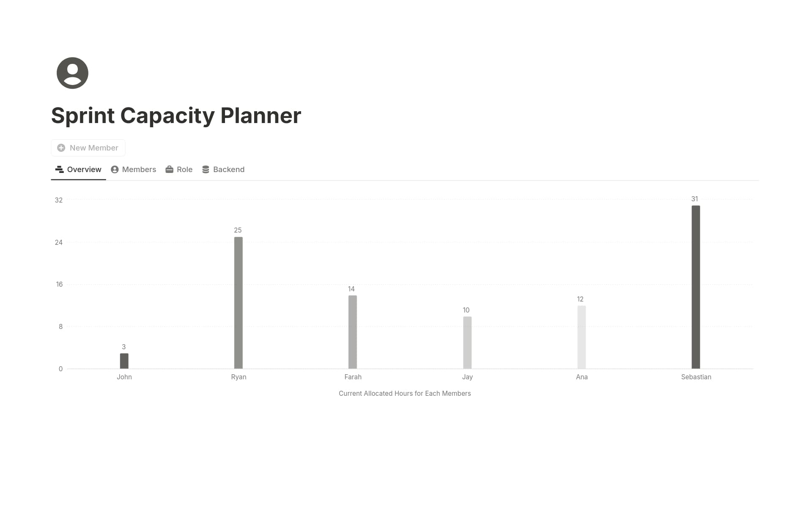Click the New Member button
This screenshot has width=812, height=507.
(88, 148)
